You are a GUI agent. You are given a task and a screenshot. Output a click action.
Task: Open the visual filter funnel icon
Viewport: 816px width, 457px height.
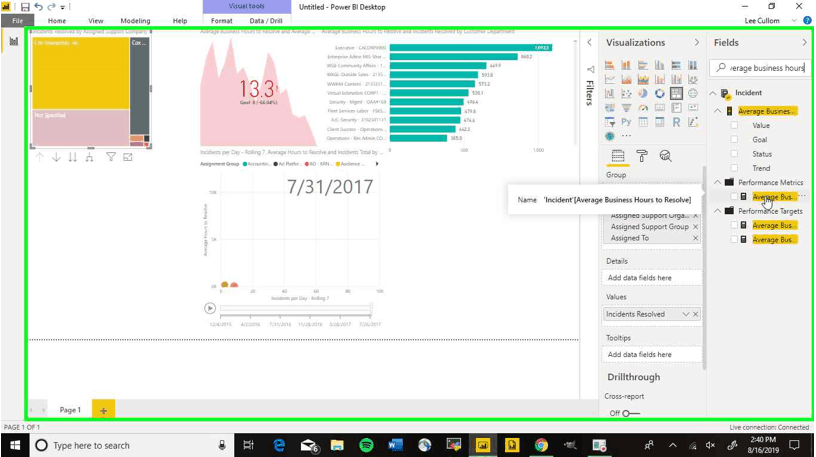pyautogui.click(x=111, y=157)
